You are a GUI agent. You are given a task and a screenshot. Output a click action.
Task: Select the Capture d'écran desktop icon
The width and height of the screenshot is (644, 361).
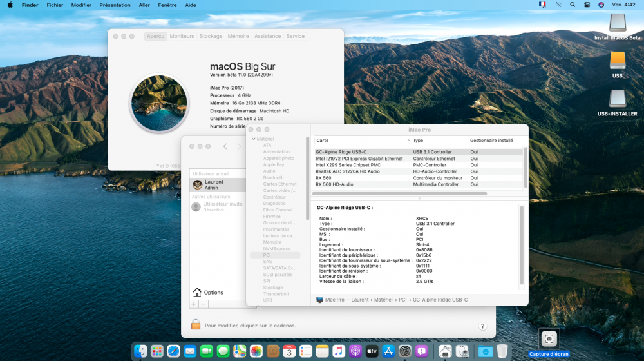tap(549, 342)
